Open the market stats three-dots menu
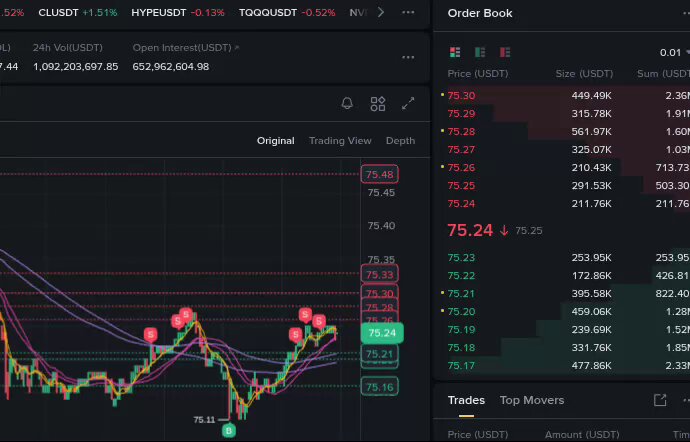The image size is (690, 442). click(408, 57)
